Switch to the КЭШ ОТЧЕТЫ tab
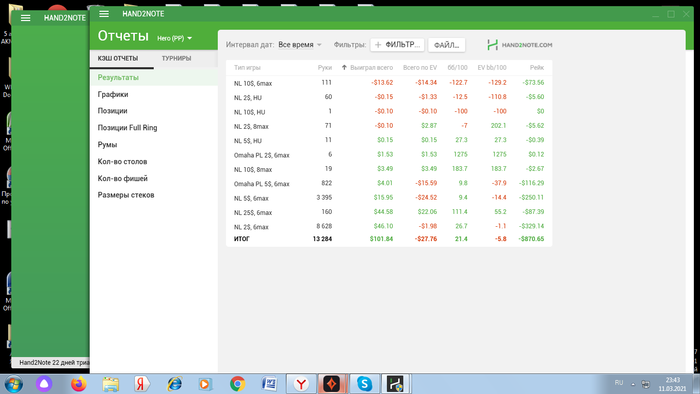 118,58
